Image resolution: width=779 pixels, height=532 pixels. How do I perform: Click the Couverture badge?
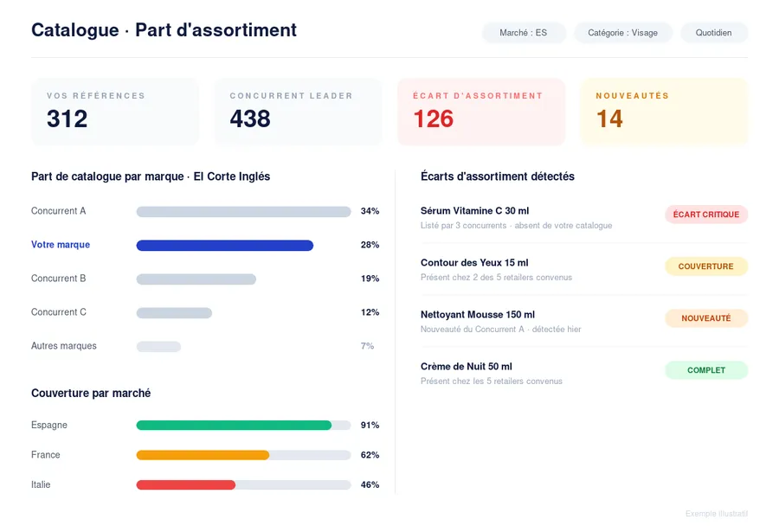click(706, 266)
